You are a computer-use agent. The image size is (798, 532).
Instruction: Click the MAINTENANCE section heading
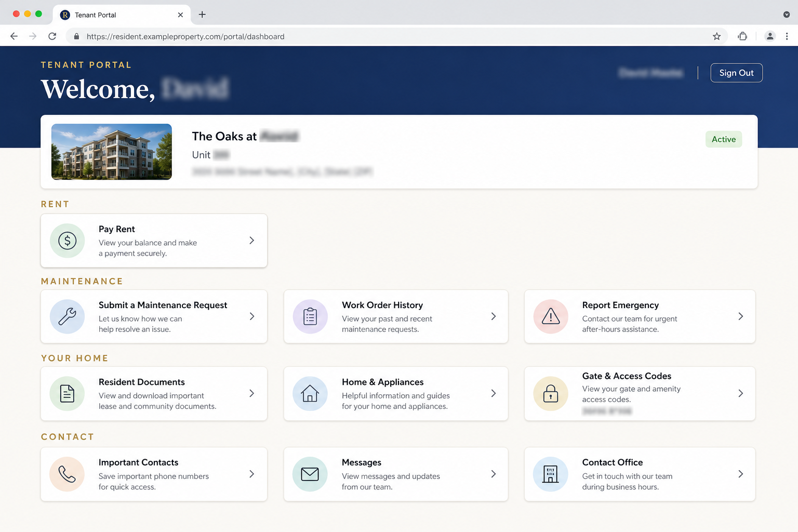pyautogui.click(x=82, y=281)
